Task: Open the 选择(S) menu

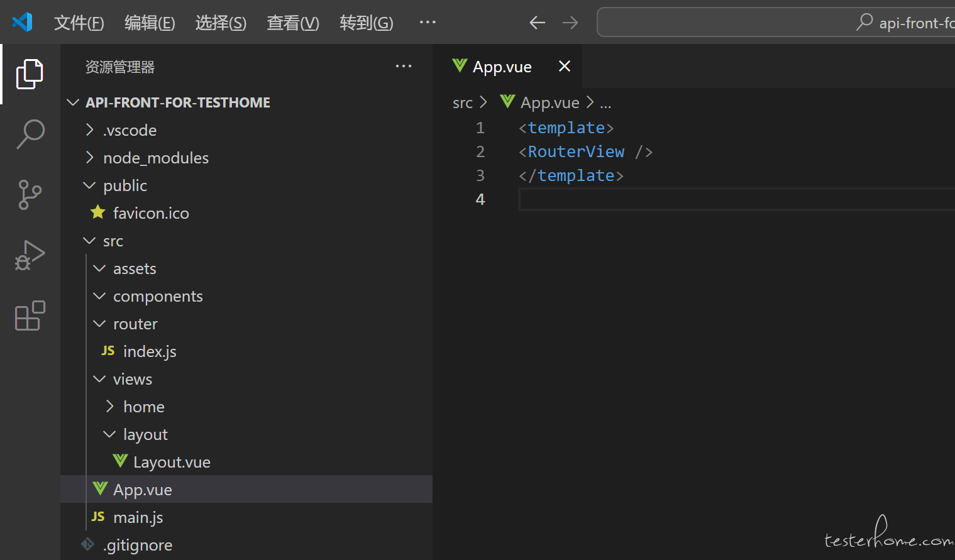Action: 221,23
